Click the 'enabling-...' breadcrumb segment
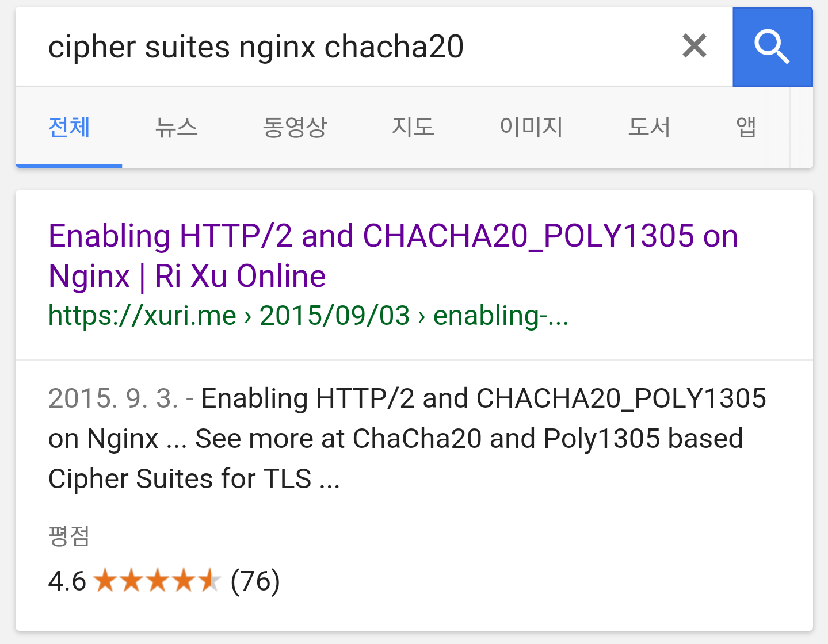 pos(501,316)
